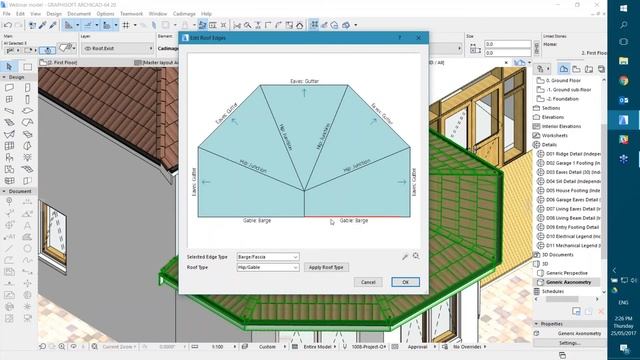Click the pencil icon in the roof dialog
The width and height of the screenshot is (640, 360).
click(x=405, y=257)
